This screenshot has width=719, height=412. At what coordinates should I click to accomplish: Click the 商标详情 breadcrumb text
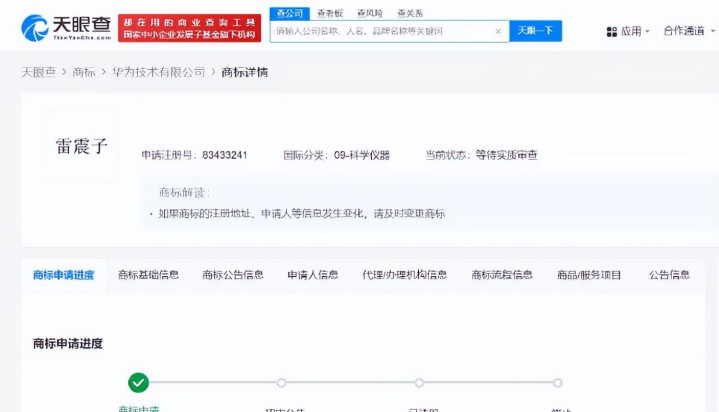click(x=244, y=72)
